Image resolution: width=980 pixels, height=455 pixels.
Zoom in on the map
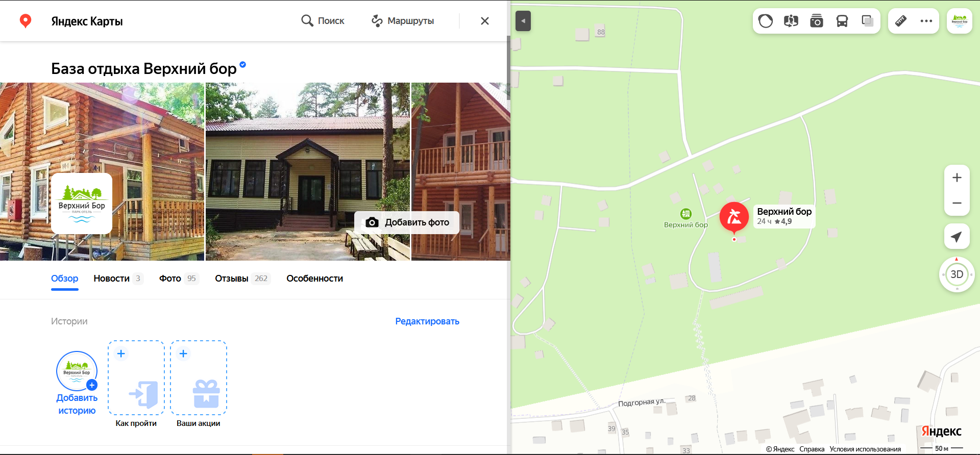[x=957, y=178]
